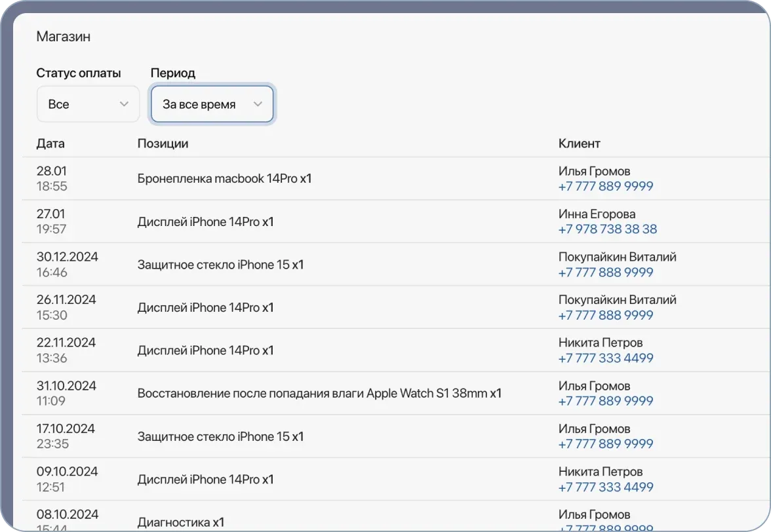Image resolution: width=771 pixels, height=532 pixels.
Task: Click the 27.01 19:57 date cell
Action: pos(51,221)
